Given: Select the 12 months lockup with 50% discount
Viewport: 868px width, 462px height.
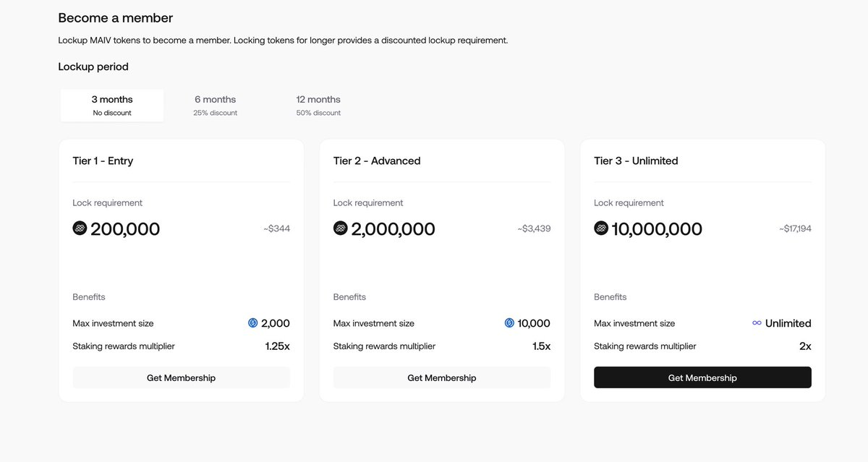Looking at the screenshot, I should coord(318,104).
